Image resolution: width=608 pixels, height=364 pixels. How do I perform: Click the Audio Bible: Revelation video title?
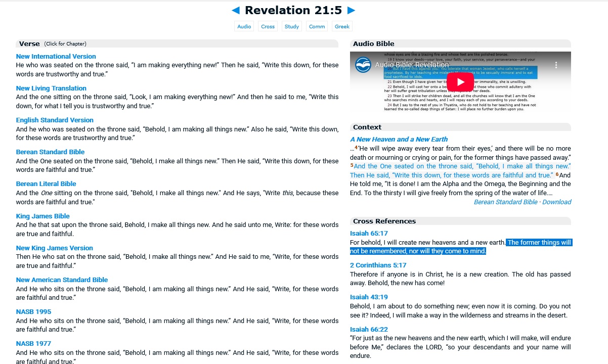click(412, 65)
